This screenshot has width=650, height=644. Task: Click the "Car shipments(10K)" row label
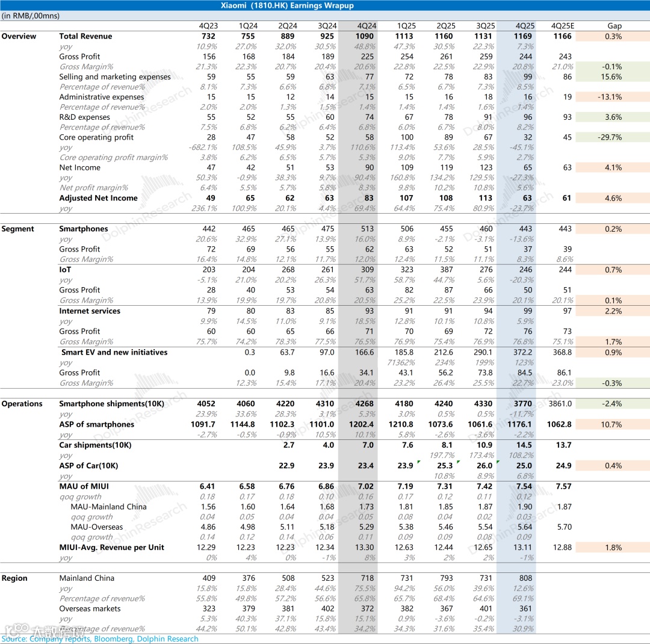coord(95,445)
